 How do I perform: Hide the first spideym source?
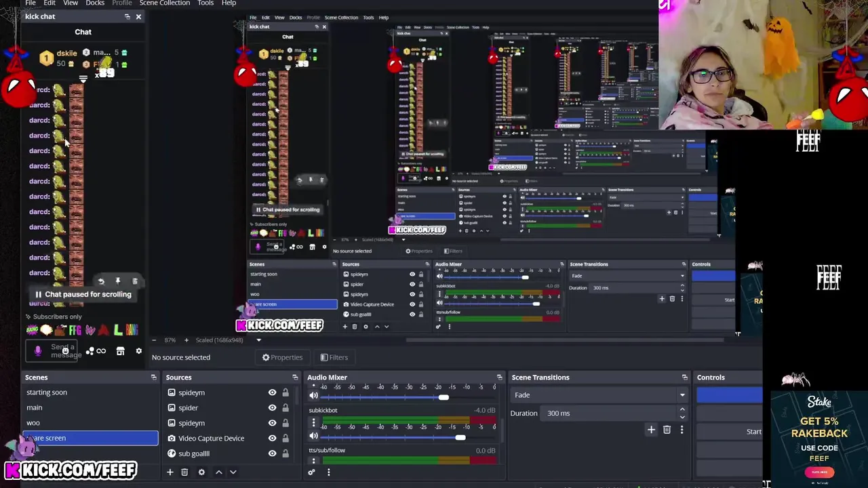[272, 392]
